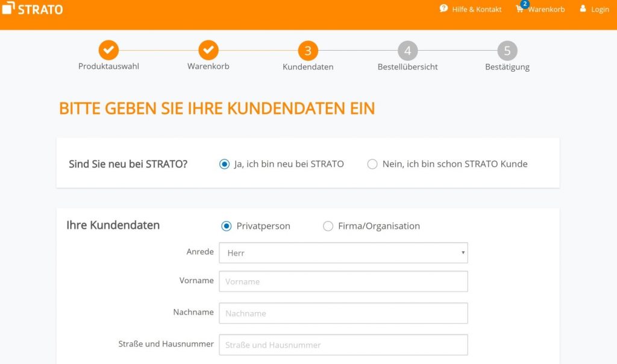Click the Bestellübersicht step label

[408, 67]
